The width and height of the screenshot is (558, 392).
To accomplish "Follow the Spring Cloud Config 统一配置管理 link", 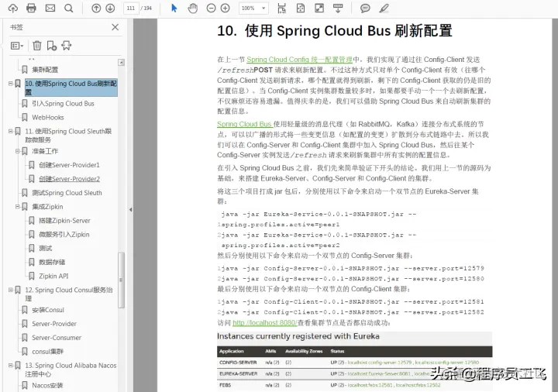I will (x=300, y=60).
